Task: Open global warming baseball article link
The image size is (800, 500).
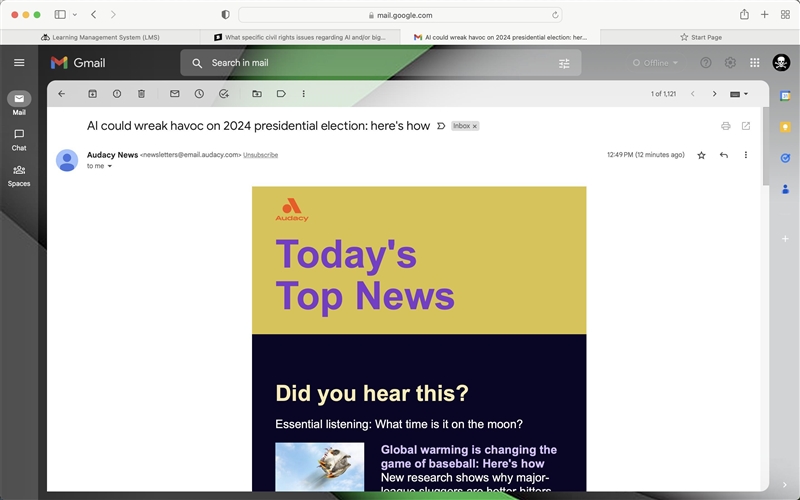Action: point(469,457)
